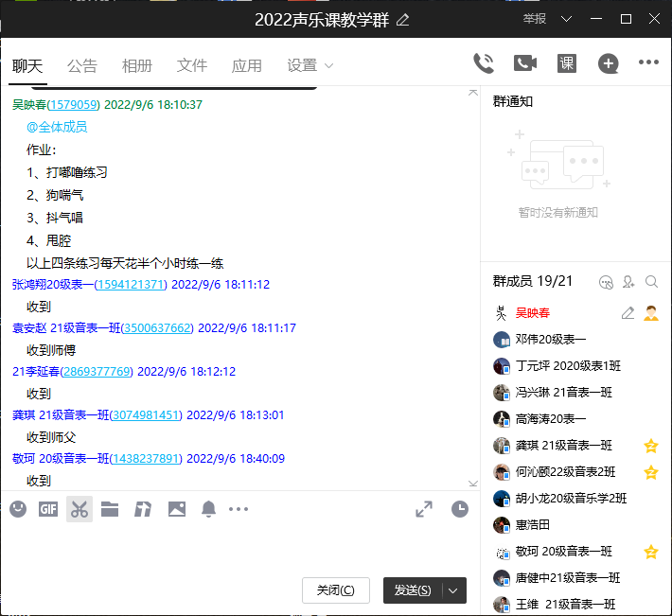Click the 发送(S) button
This screenshot has width=672, height=616.
point(414,590)
